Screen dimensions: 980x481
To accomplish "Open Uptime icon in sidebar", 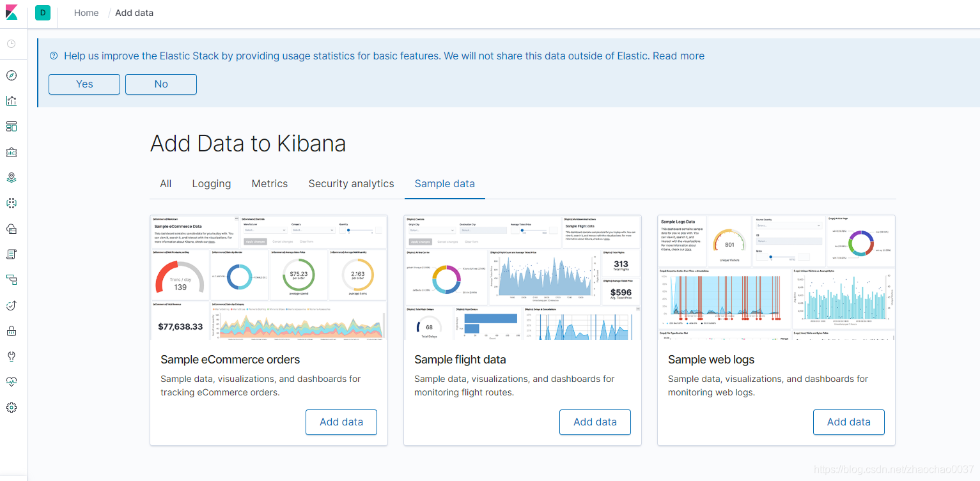I will click(x=12, y=305).
